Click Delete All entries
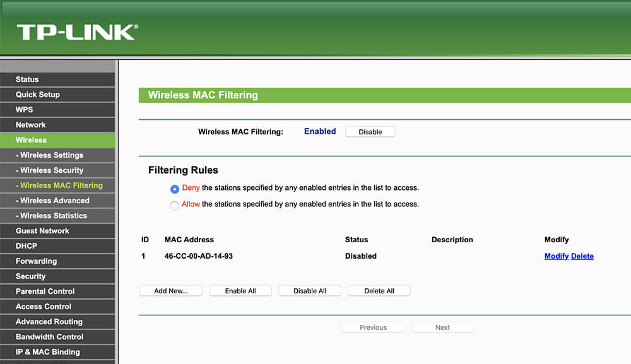631x364 pixels. click(379, 290)
